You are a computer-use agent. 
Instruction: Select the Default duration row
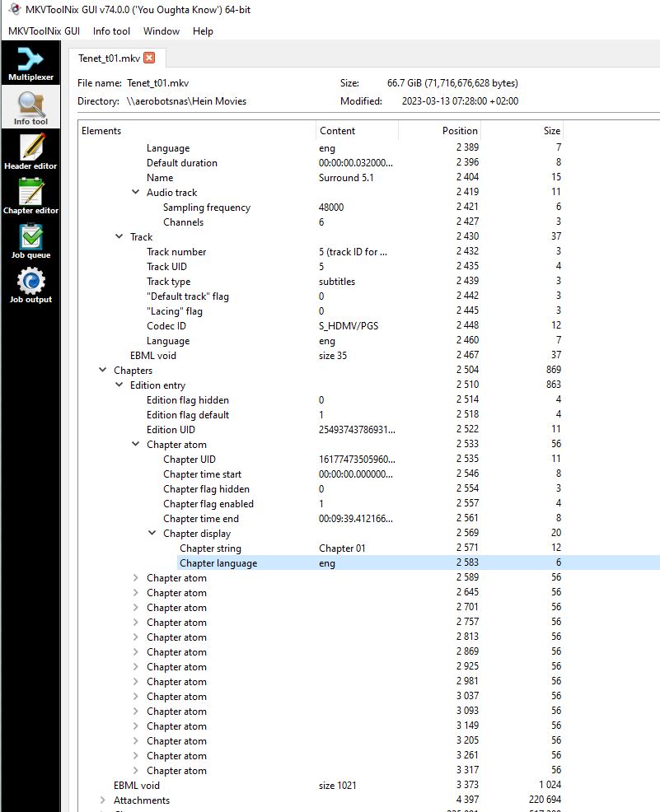point(369,162)
